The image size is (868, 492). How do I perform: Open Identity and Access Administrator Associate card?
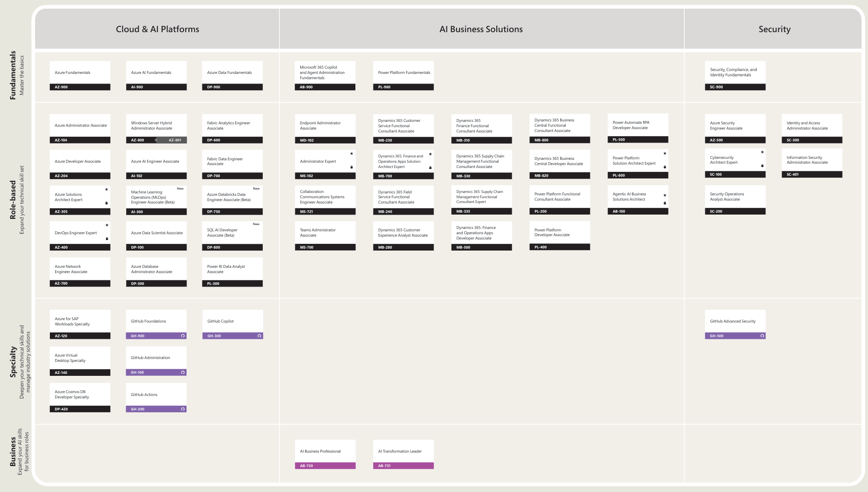pos(812,129)
